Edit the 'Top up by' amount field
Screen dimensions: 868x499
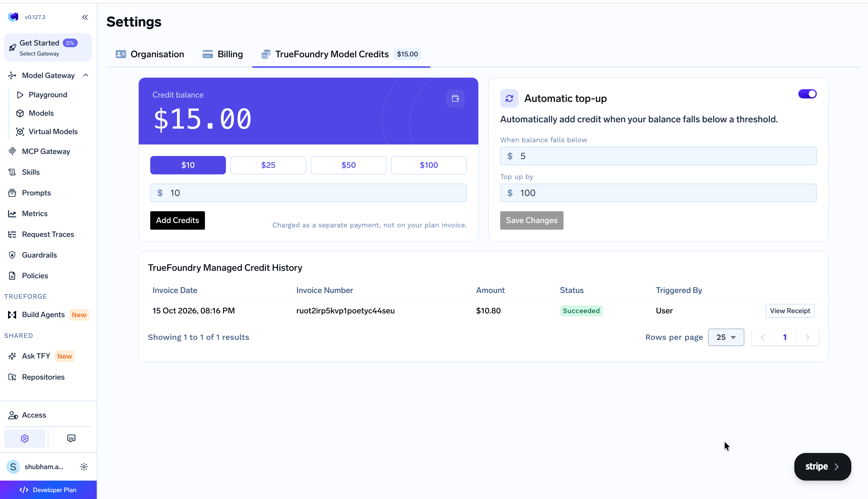658,193
